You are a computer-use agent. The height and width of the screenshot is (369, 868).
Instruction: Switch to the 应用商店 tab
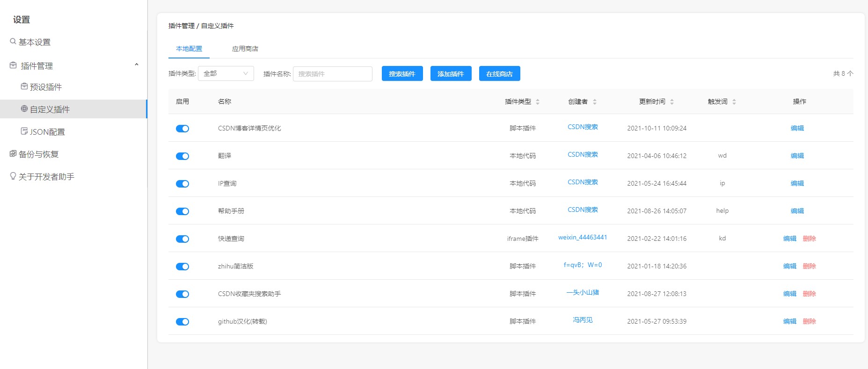pyautogui.click(x=245, y=49)
